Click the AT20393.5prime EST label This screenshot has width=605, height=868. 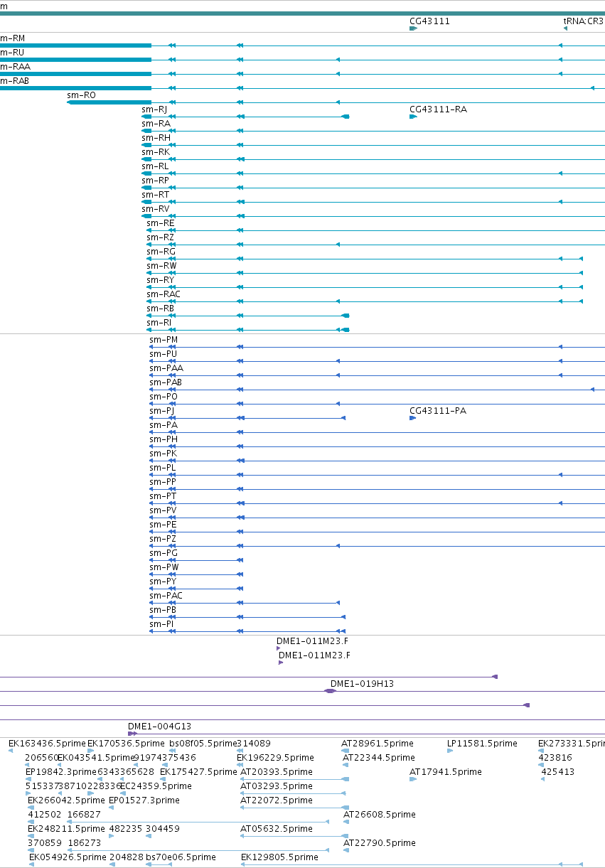[x=277, y=772]
